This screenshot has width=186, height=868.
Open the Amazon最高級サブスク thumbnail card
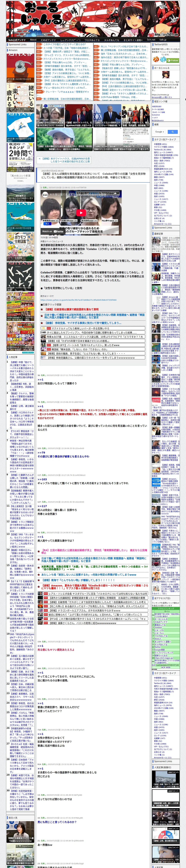tap(122, 139)
